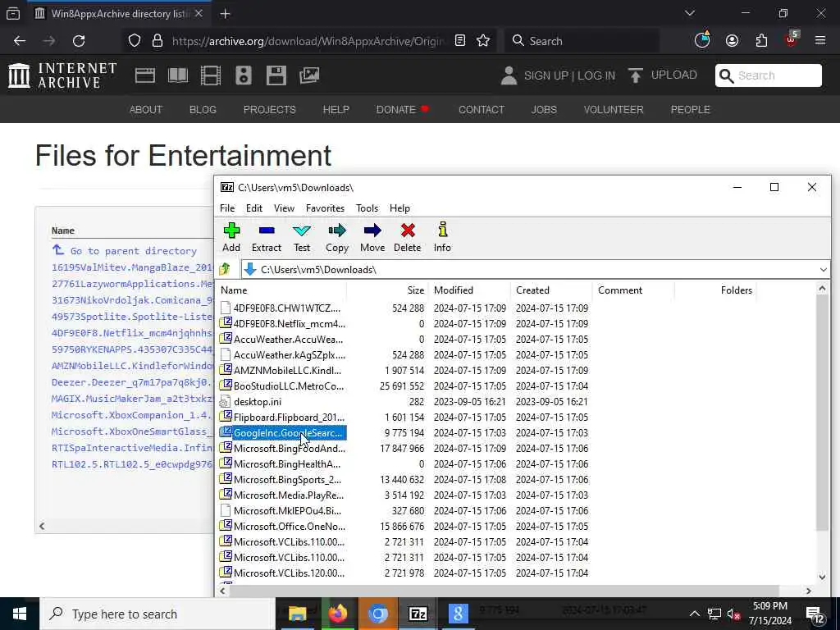Select the Flipboard.Flipboard_201... file
The image size is (840, 630).
[289, 418]
